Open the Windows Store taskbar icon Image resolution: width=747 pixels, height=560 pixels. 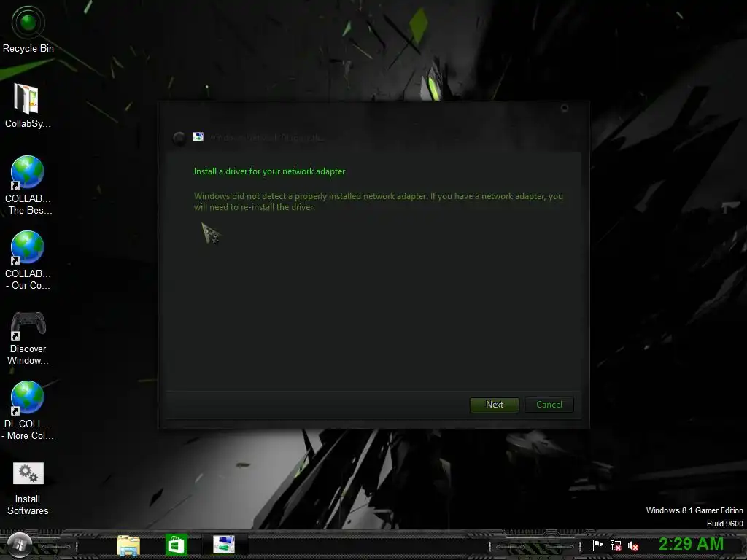(177, 545)
